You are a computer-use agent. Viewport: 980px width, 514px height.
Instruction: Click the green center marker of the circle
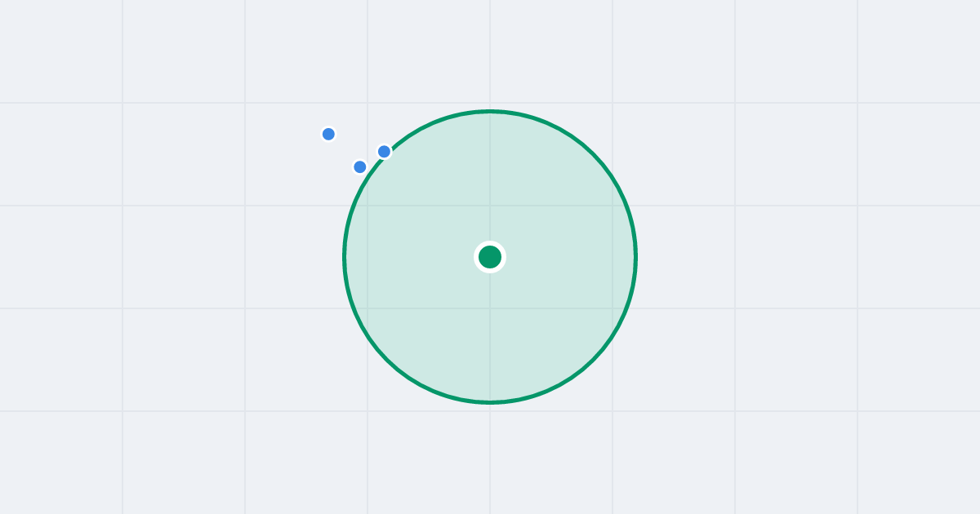490,257
